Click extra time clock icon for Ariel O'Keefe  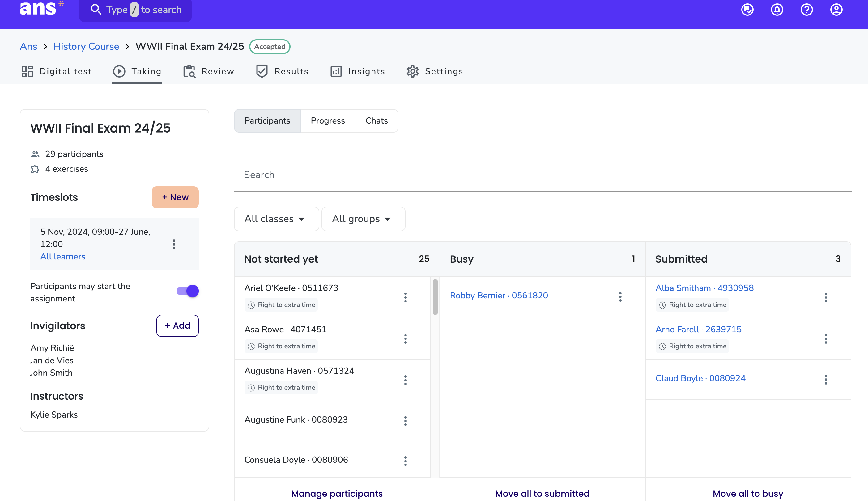click(251, 305)
